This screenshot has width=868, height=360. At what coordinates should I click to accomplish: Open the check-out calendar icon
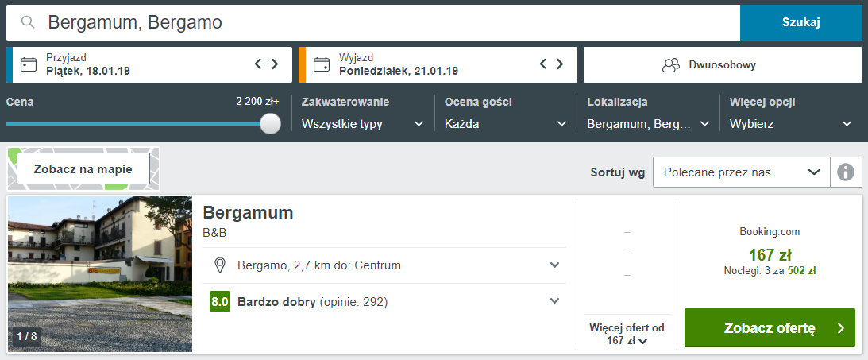[x=321, y=65]
